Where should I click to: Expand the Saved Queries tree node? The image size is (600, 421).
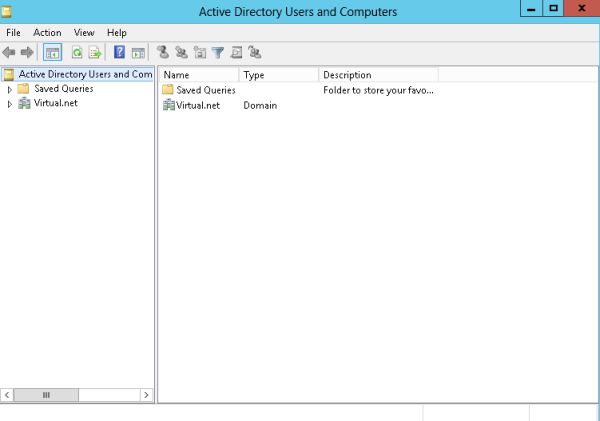(x=10, y=90)
